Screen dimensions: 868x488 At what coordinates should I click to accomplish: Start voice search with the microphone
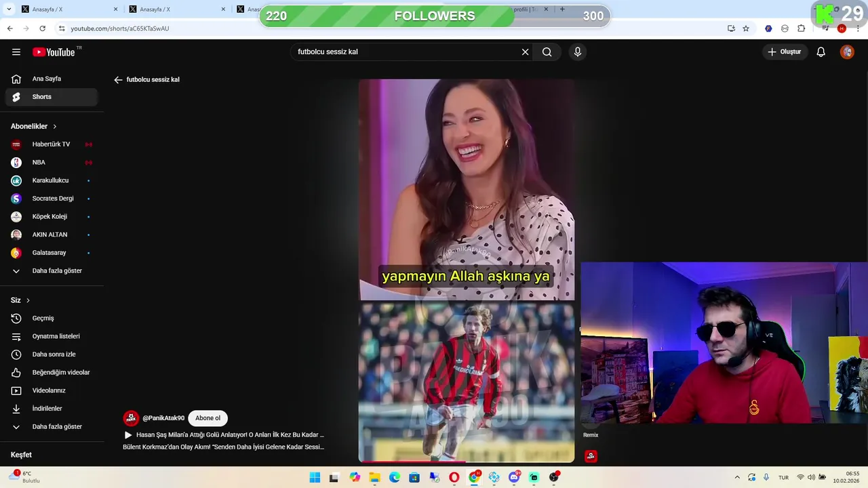click(x=578, y=52)
